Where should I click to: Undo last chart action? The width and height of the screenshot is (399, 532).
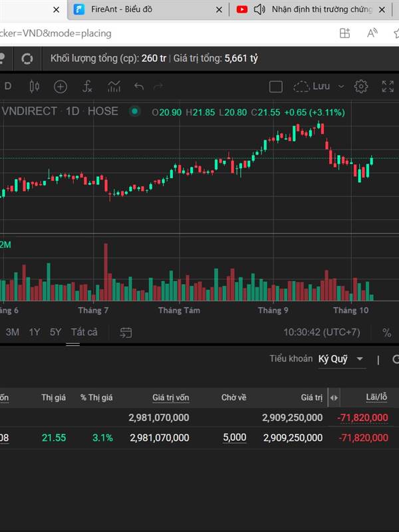coord(139,86)
